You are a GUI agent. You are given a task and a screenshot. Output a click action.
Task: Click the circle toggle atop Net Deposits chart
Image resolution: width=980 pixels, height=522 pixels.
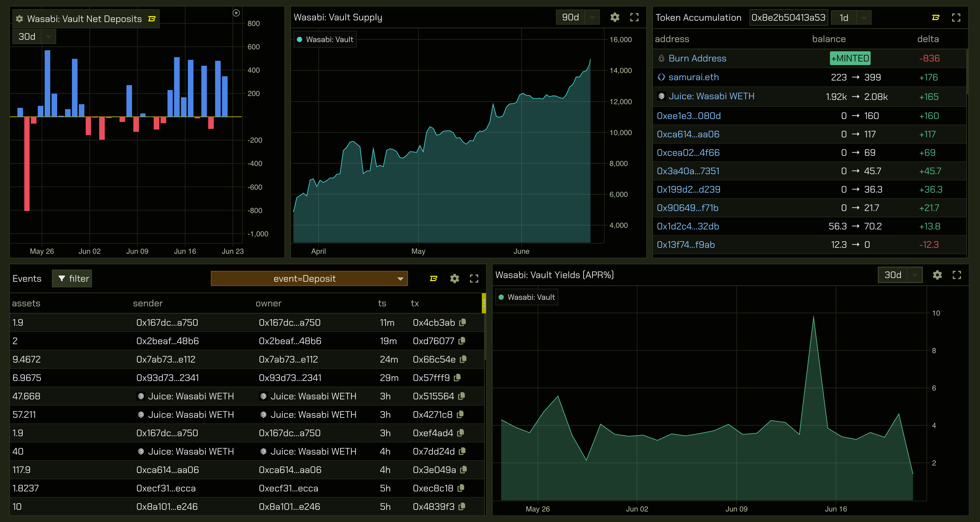point(236,13)
